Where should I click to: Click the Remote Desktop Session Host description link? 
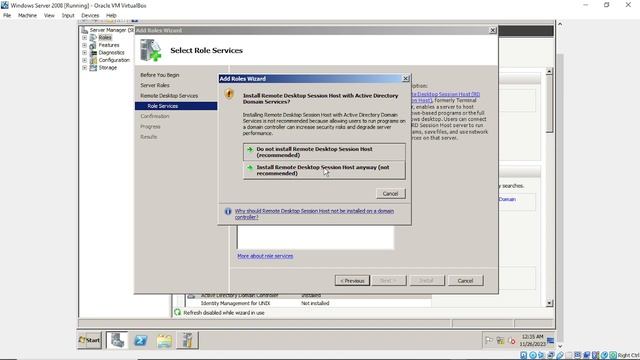445,97
